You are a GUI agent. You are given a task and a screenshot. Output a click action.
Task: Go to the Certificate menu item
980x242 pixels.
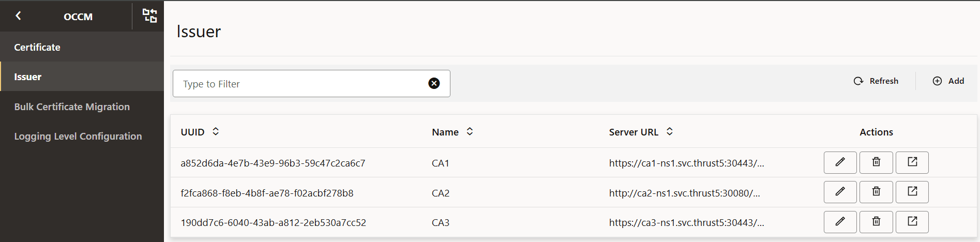(x=37, y=47)
